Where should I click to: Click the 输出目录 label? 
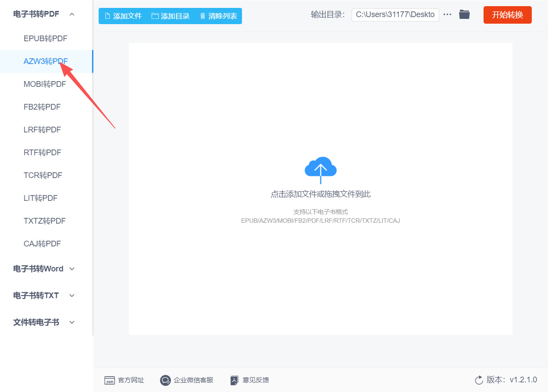(x=329, y=14)
